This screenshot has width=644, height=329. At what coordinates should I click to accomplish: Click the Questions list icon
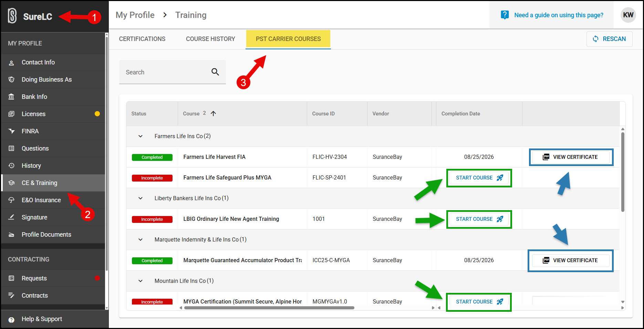coord(11,148)
